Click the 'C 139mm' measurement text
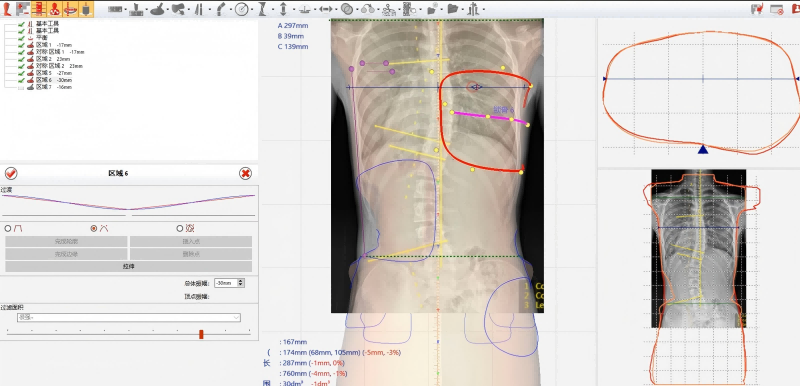The width and height of the screenshot is (800, 386). tap(293, 47)
